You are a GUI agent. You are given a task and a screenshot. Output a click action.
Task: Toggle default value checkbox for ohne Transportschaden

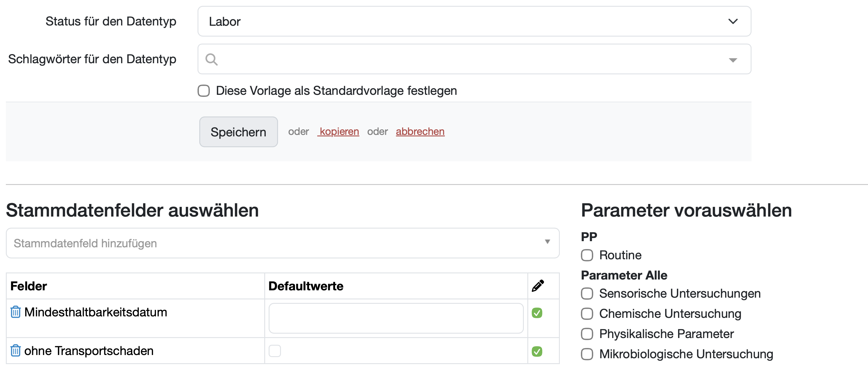point(275,351)
